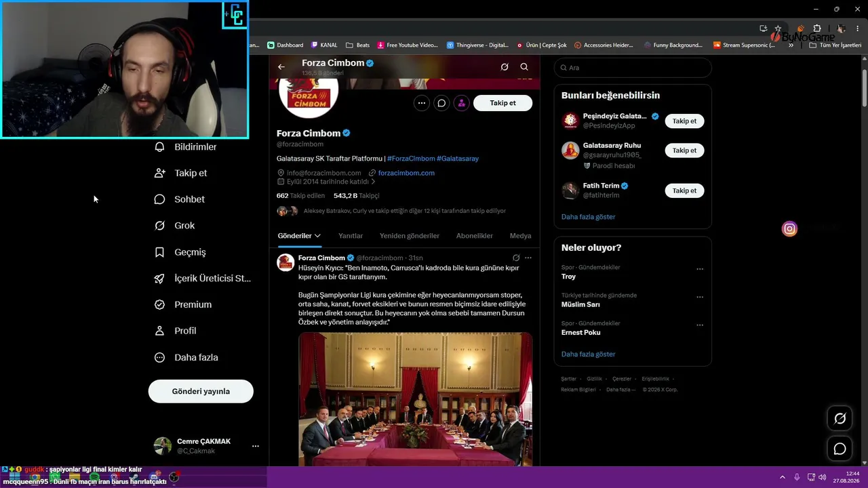The height and width of the screenshot is (488, 868).
Task: Click the Grok icon on the tweet
Action: pyautogui.click(x=516, y=258)
